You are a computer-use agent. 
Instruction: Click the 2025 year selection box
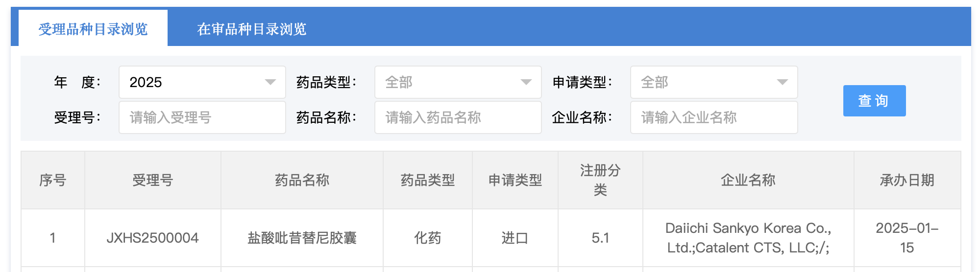click(191, 82)
